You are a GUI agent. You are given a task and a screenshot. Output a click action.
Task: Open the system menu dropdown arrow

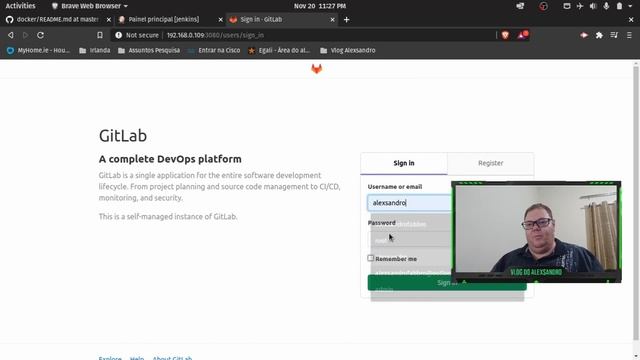(630, 6)
